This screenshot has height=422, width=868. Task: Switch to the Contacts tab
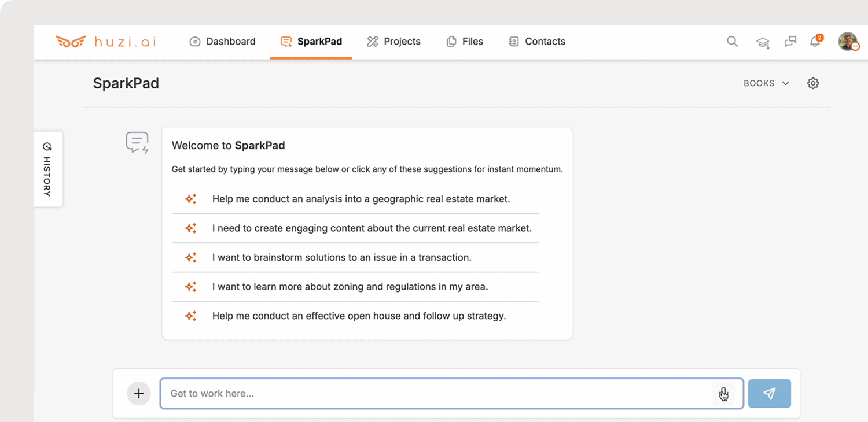tap(537, 42)
